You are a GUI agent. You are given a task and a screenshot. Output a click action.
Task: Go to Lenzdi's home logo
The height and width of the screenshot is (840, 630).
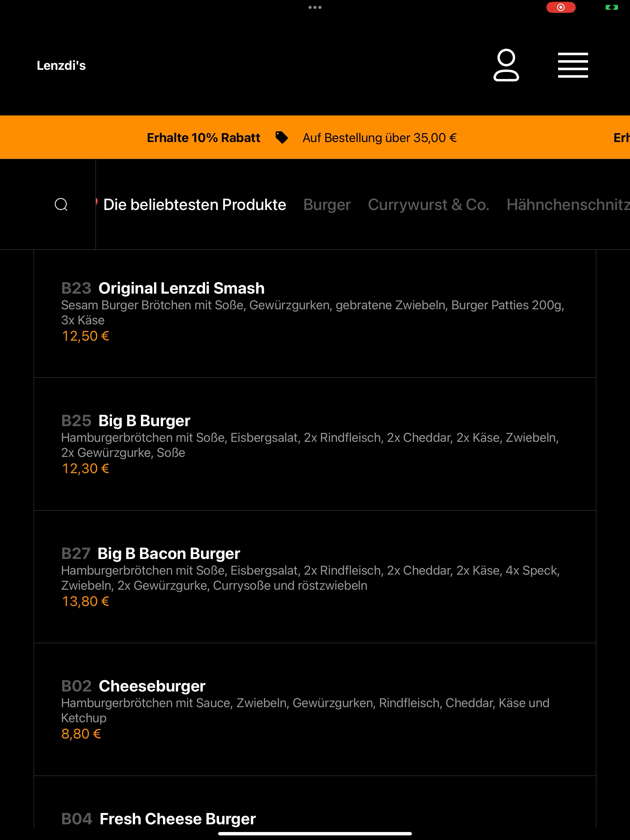pos(61,65)
